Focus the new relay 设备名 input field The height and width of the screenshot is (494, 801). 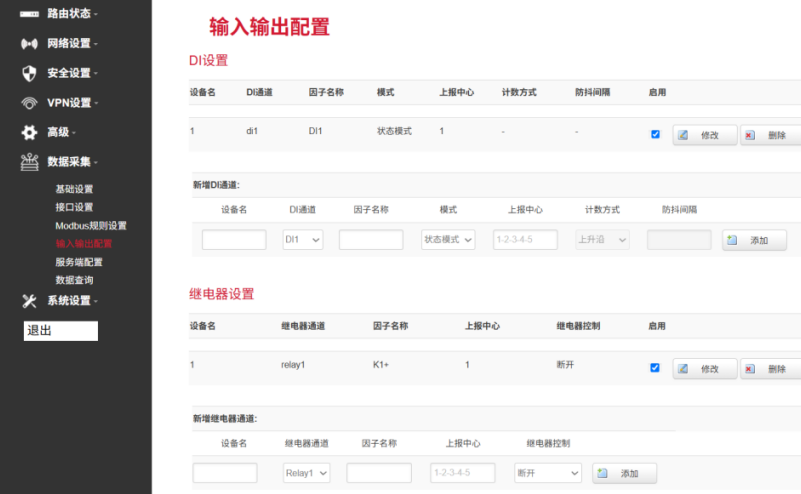click(x=225, y=473)
